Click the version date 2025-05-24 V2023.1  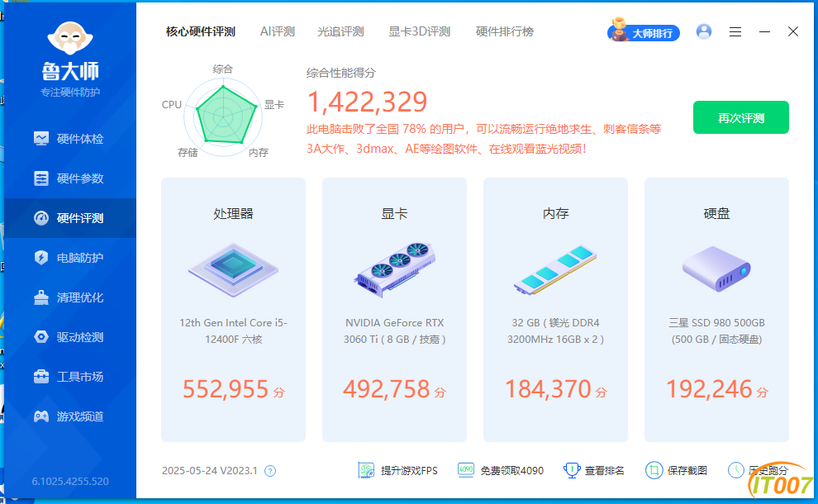point(210,471)
